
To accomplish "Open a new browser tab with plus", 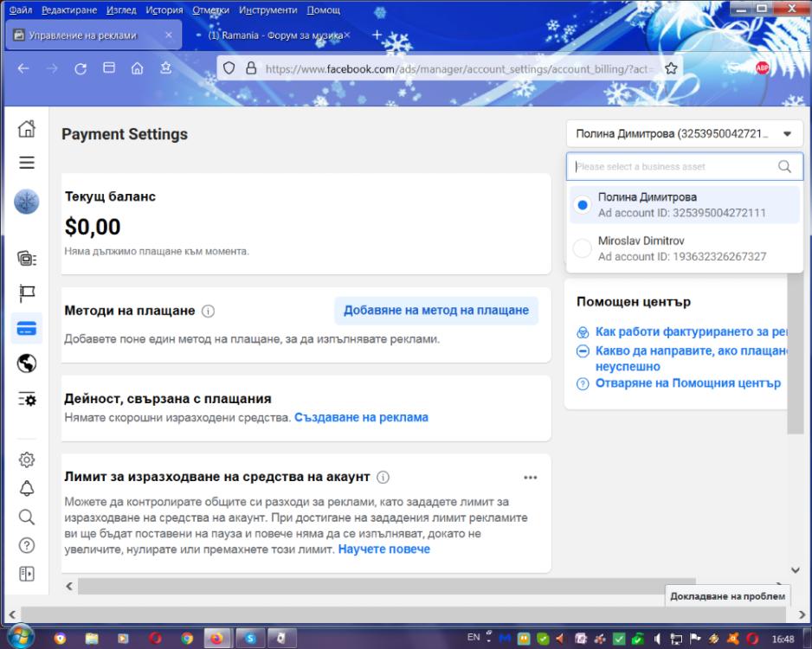I will [377, 35].
